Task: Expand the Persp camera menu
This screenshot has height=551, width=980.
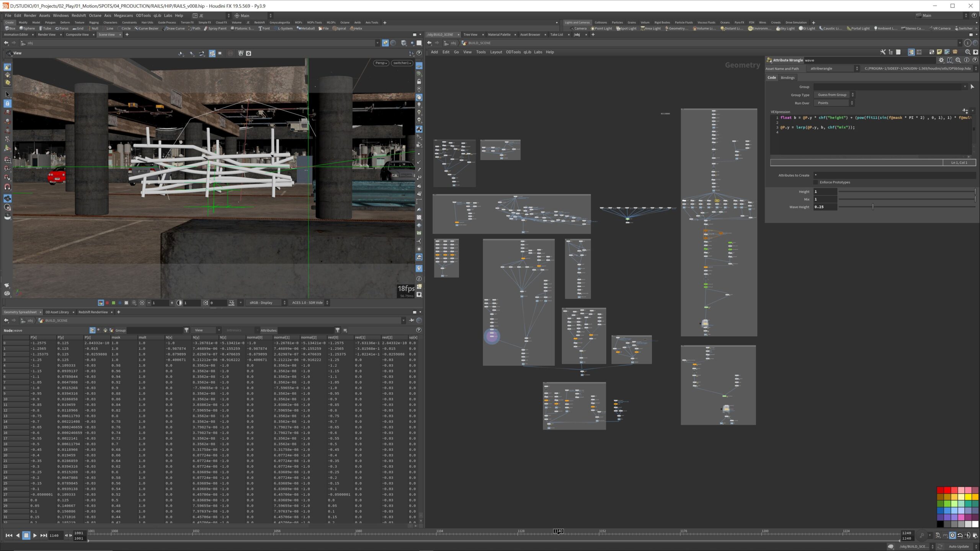Action: [x=381, y=63]
